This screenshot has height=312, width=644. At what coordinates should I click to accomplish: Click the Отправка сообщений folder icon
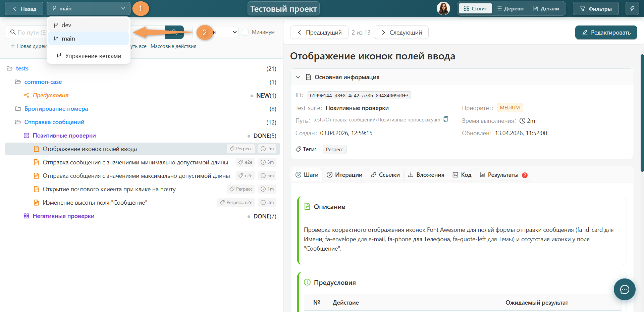[18, 122]
